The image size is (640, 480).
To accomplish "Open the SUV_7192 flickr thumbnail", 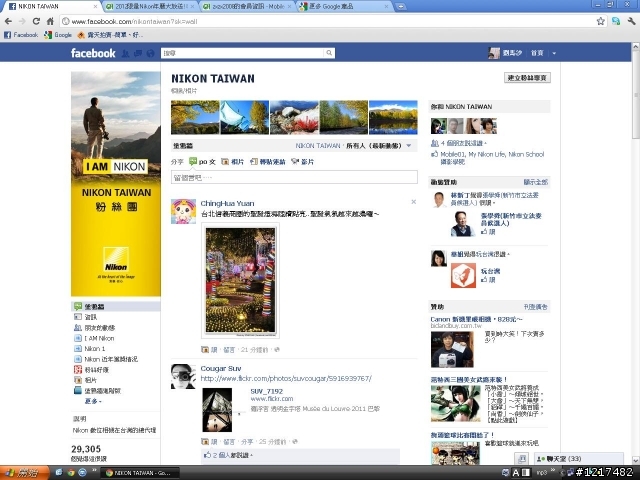I will click(217, 410).
